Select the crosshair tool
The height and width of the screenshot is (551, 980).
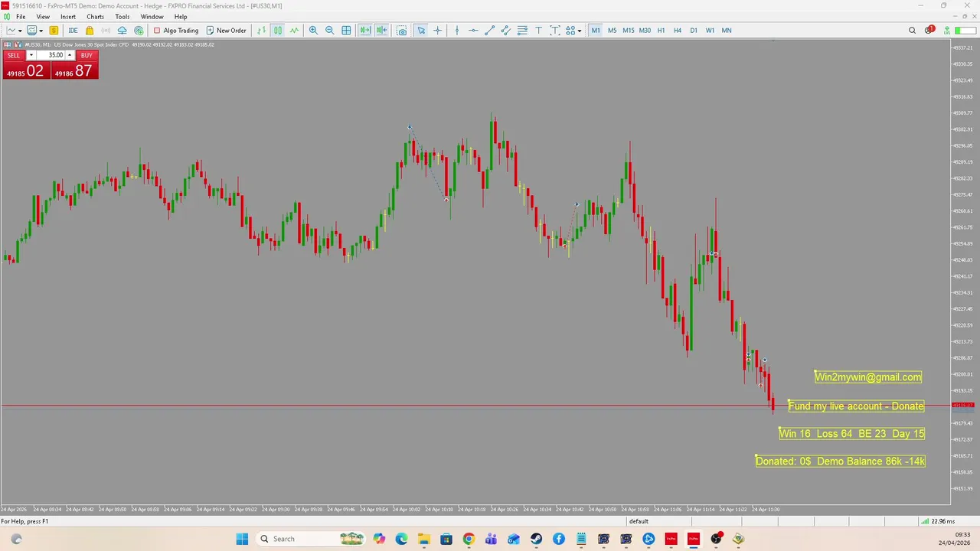click(437, 31)
